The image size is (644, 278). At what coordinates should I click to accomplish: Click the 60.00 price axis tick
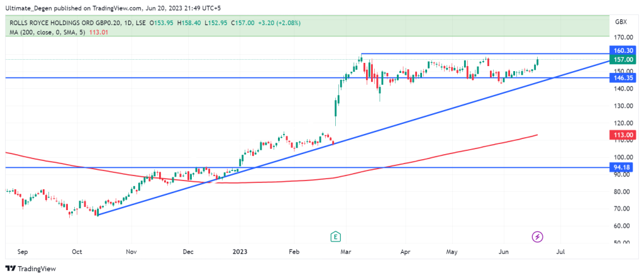coord(623,226)
